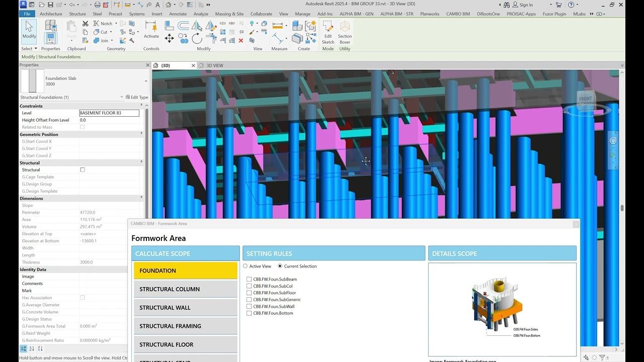Select the Current Selection radio button
The height and width of the screenshot is (362, 644).
pyautogui.click(x=280, y=266)
